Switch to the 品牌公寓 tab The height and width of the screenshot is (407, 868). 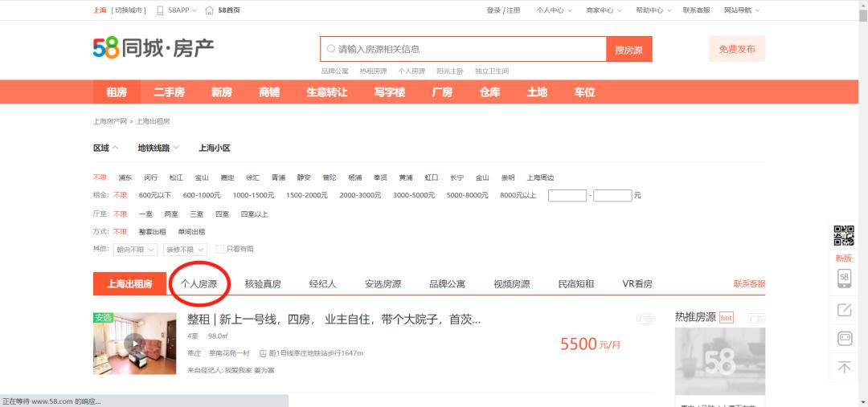coord(448,284)
